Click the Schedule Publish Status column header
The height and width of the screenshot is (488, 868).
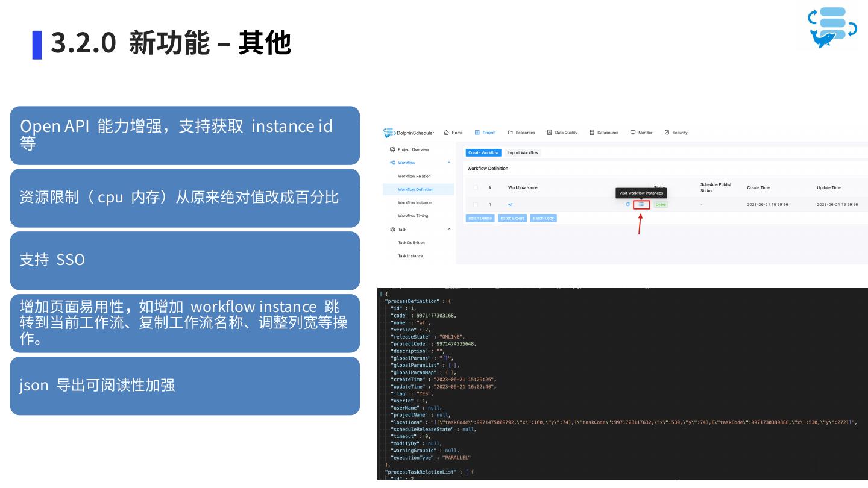716,187
